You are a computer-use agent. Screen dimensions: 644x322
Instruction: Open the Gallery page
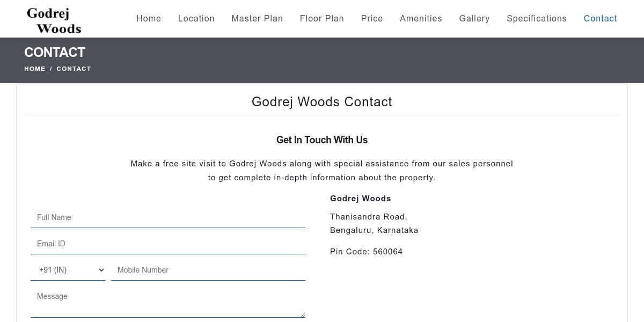pyautogui.click(x=474, y=18)
